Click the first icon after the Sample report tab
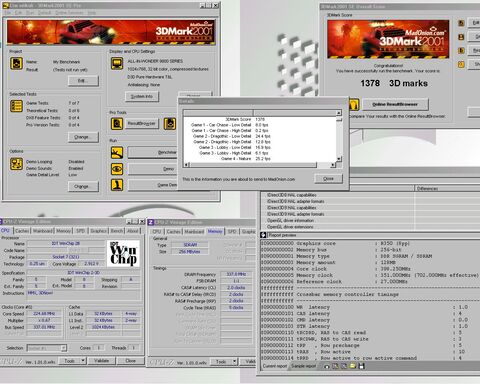This screenshot has height=384, width=480. pyautogui.click(x=327, y=366)
